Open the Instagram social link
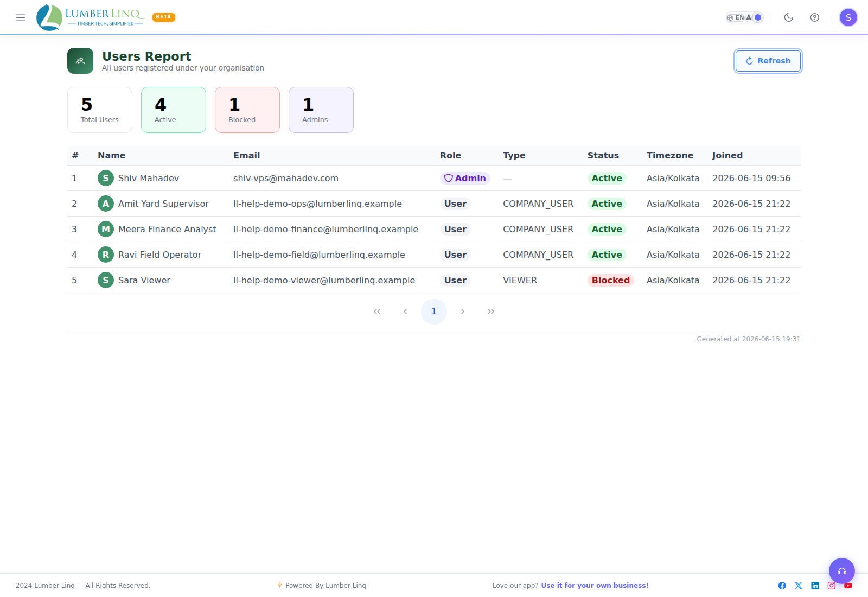 pos(832,586)
